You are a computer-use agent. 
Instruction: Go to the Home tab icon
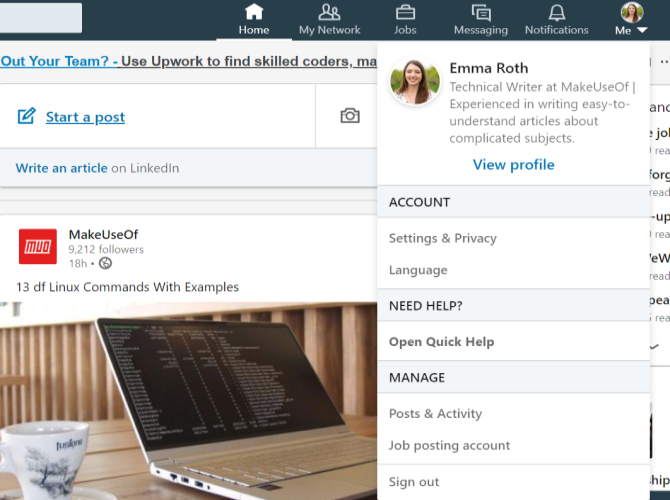(x=254, y=12)
